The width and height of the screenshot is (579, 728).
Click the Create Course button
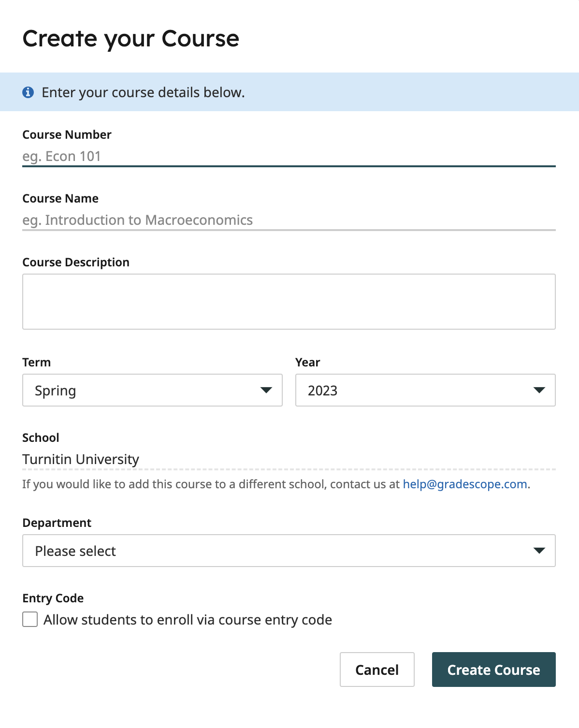(494, 670)
